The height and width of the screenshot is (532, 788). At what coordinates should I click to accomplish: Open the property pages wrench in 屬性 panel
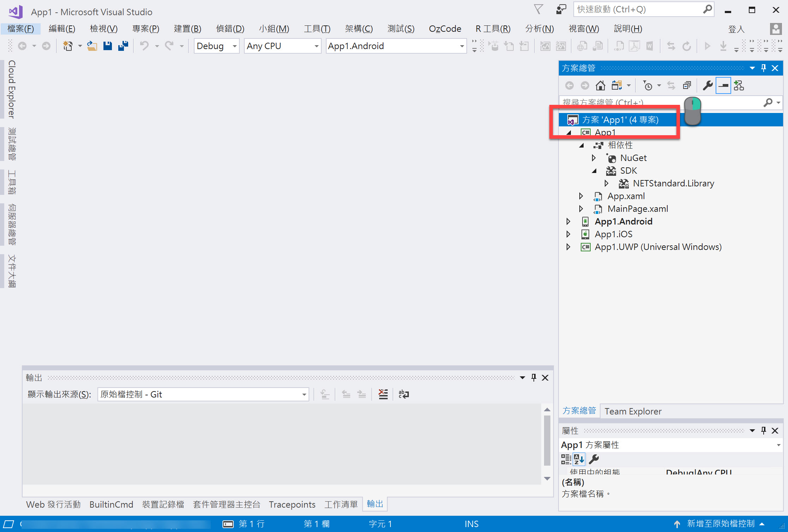594,459
